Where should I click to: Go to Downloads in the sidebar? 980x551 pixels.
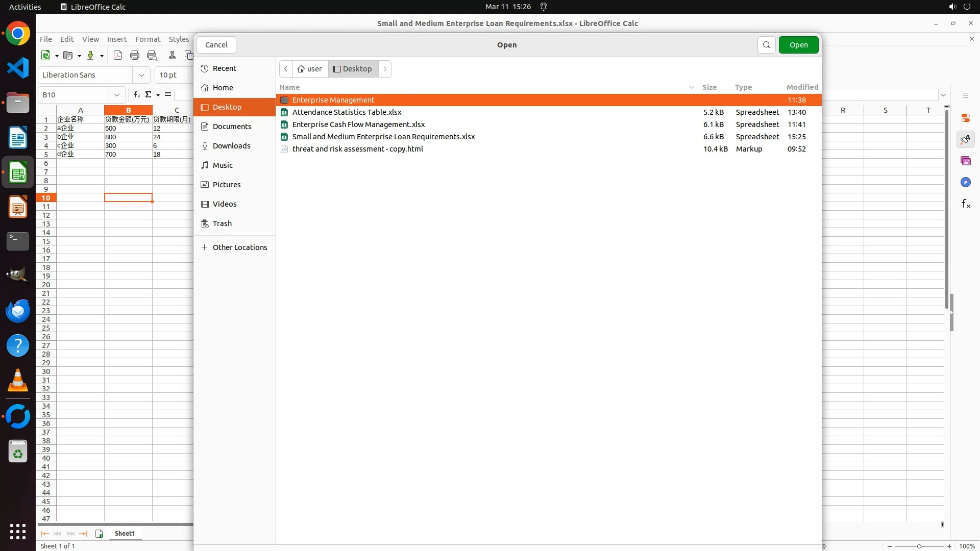click(231, 146)
